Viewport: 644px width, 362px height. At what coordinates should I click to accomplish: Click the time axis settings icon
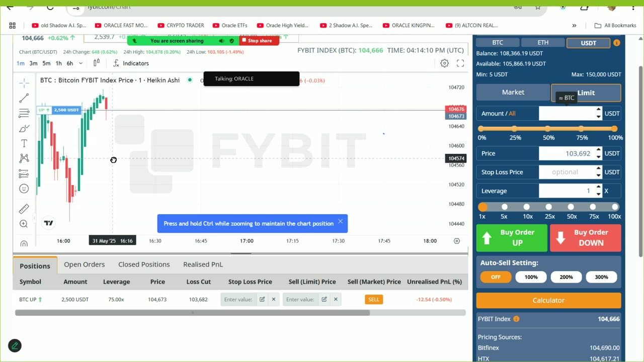(457, 241)
